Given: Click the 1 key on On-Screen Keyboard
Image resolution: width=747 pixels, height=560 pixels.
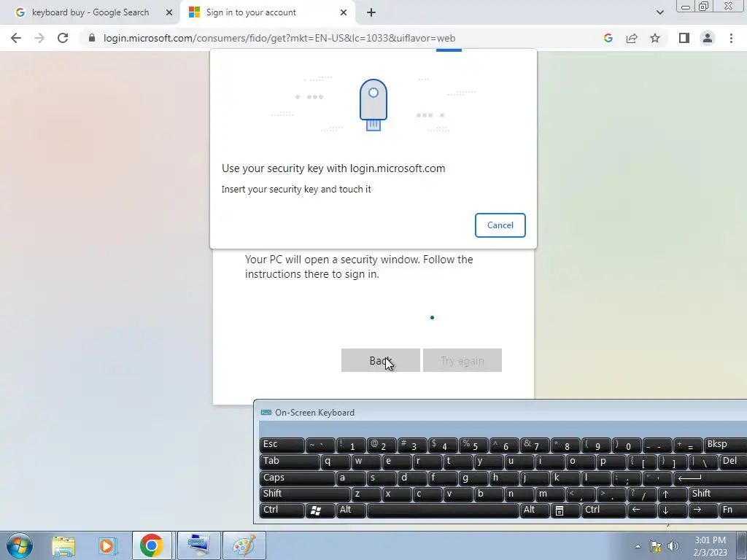Looking at the screenshot, I should (x=351, y=445).
